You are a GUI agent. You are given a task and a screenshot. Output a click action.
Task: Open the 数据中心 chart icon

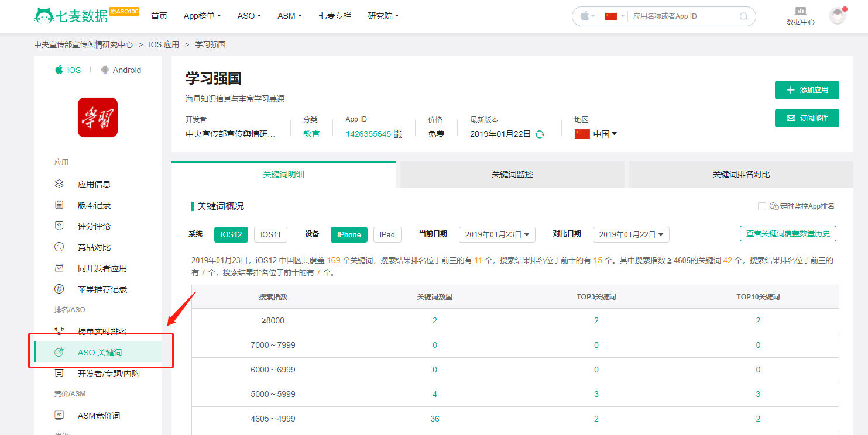click(800, 11)
